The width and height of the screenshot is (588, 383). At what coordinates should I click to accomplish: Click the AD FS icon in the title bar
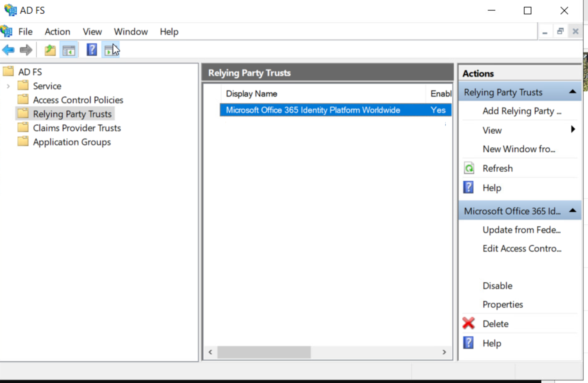coord(10,10)
